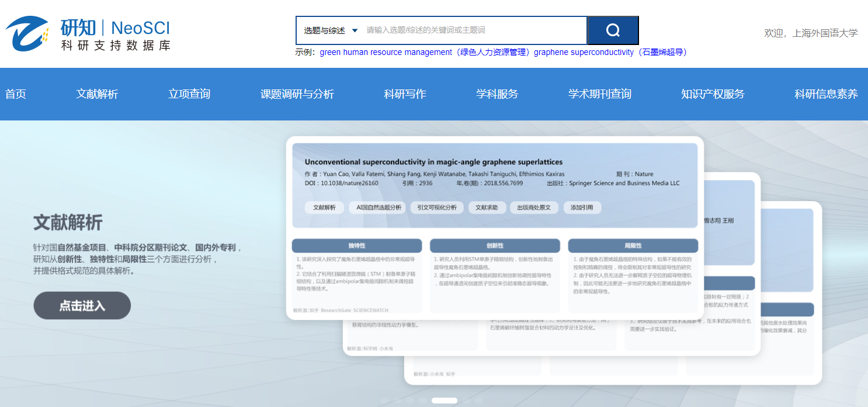Viewport: 868px width, 407px height.
Task: Click the graphene superconductivity example link
Action: [x=611, y=52]
